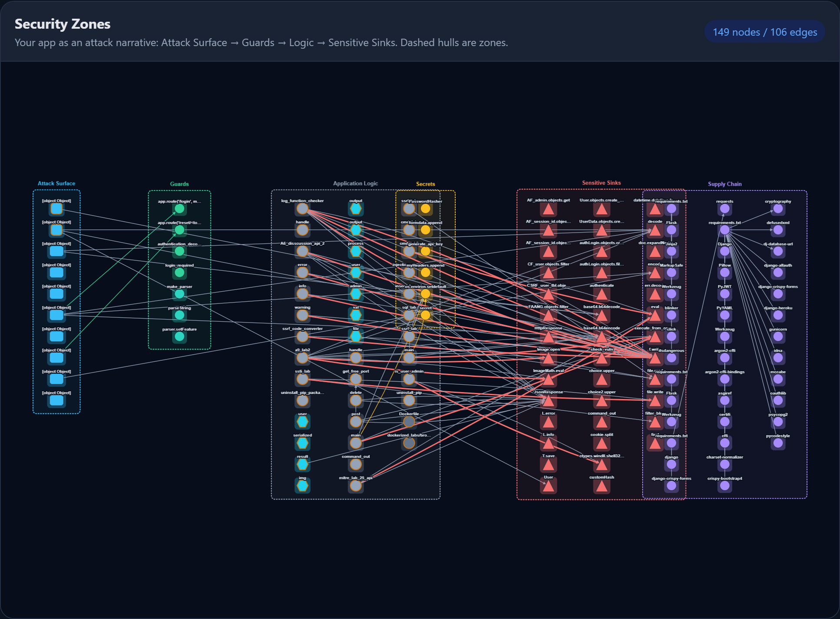Screen dimensions: 840x619
Task: Select the os.environ.setdefault secret node
Action: (426, 294)
